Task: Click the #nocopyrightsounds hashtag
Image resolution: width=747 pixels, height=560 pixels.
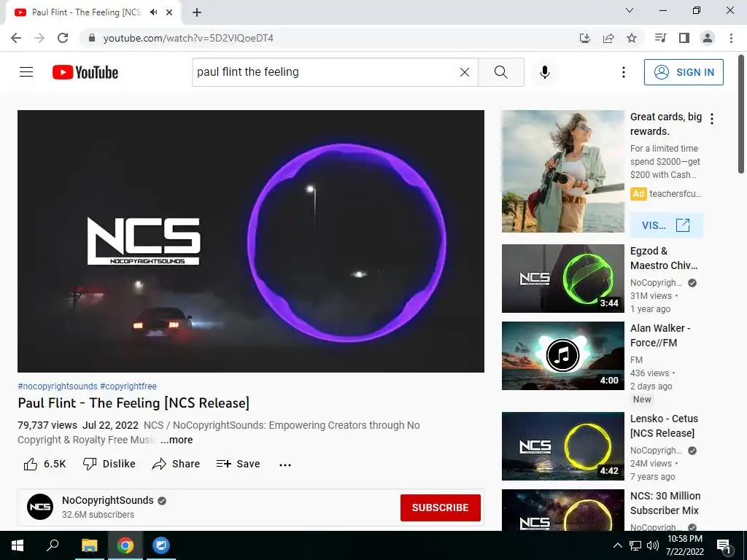Action: pyautogui.click(x=58, y=386)
